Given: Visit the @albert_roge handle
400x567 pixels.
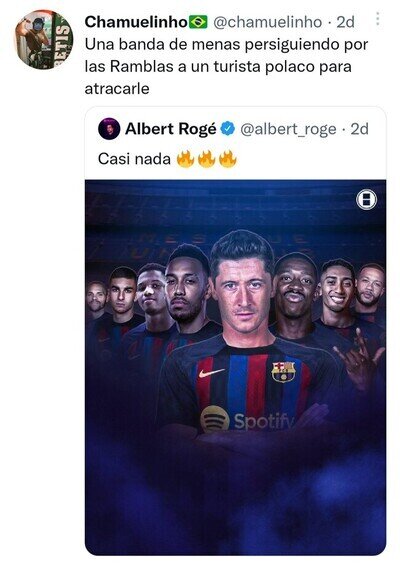Looking at the screenshot, I should [288, 129].
